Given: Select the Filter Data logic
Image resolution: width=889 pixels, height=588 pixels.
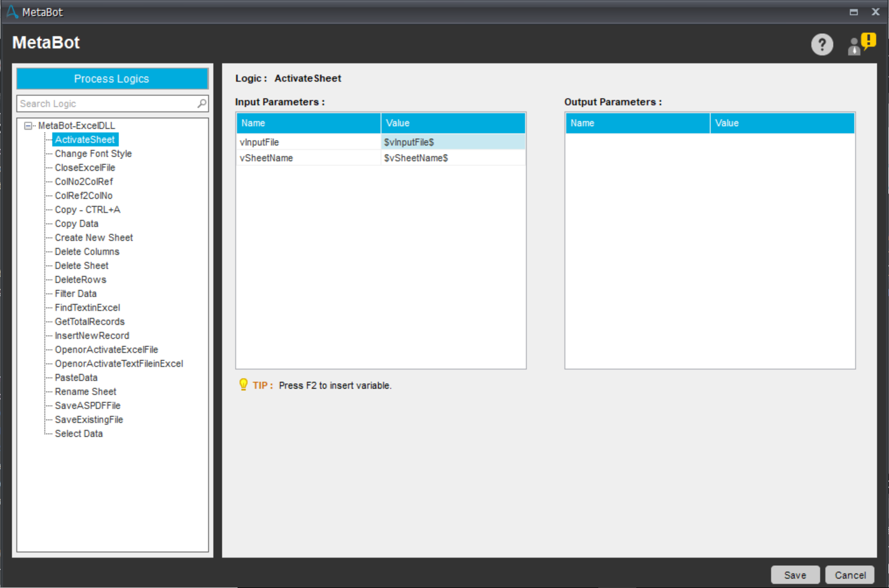Looking at the screenshot, I should pos(76,293).
